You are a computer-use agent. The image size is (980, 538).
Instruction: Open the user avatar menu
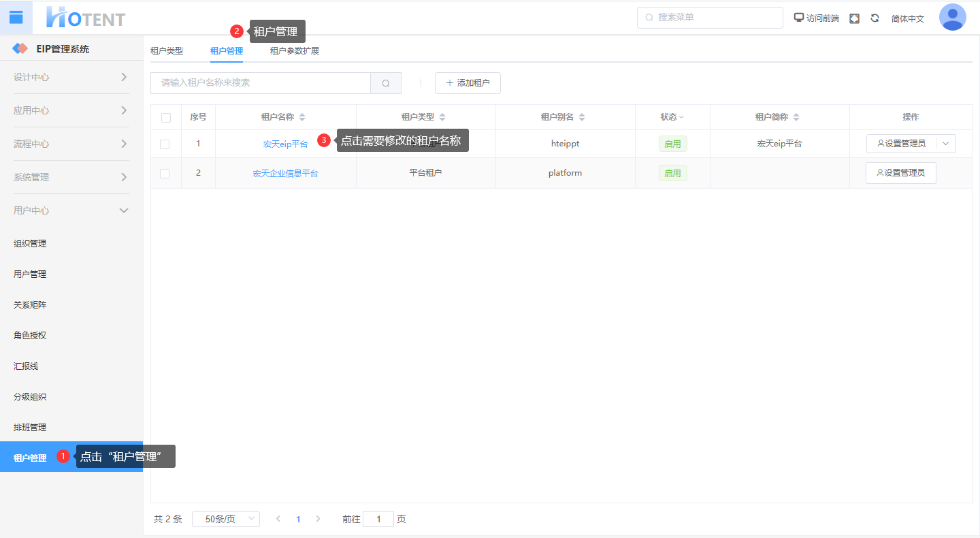click(953, 18)
